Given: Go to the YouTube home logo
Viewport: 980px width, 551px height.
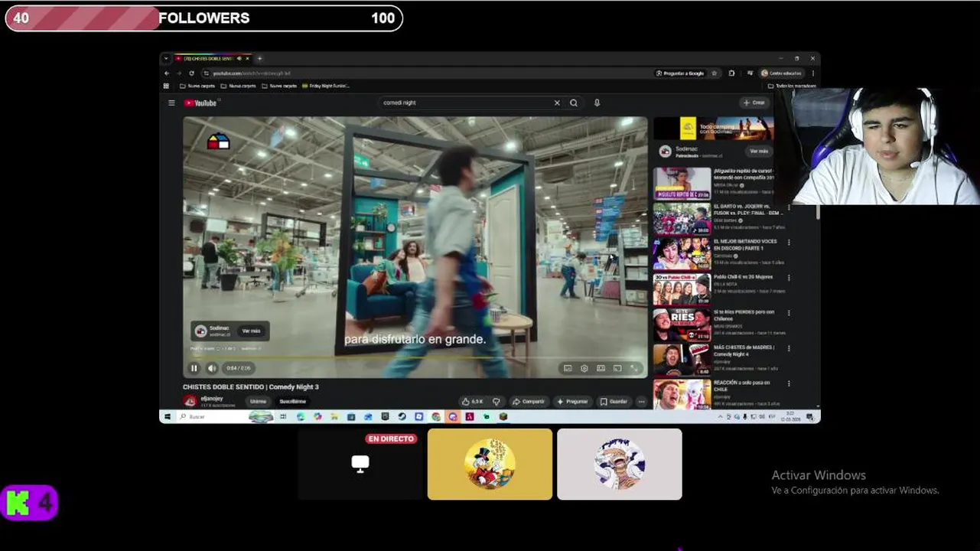Looking at the screenshot, I should [x=201, y=103].
